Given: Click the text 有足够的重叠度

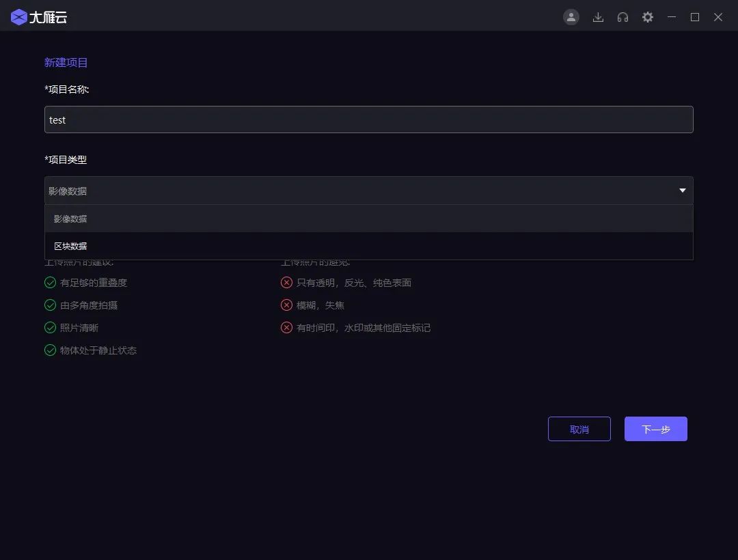Looking at the screenshot, I should pyautogui.click(x=94, y=283).
